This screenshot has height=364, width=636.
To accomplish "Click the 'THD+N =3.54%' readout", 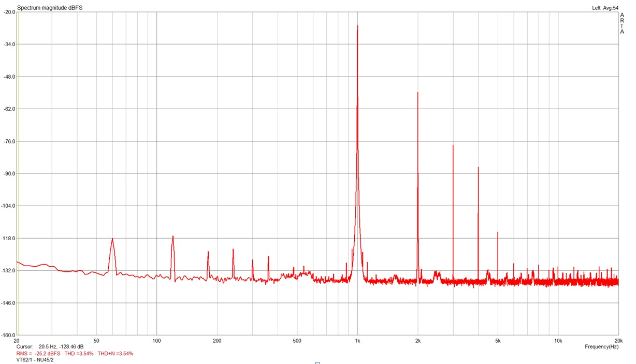I will coord(115,354).
